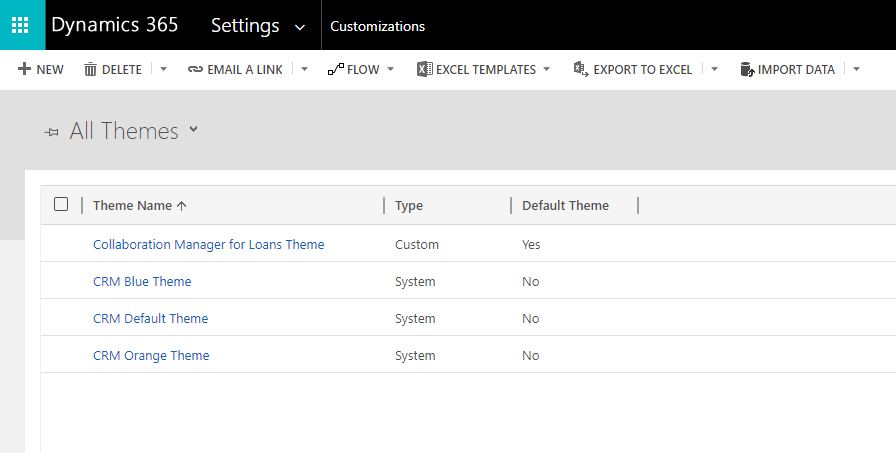Open the app launcher waffle icon

tap(21, 25)
